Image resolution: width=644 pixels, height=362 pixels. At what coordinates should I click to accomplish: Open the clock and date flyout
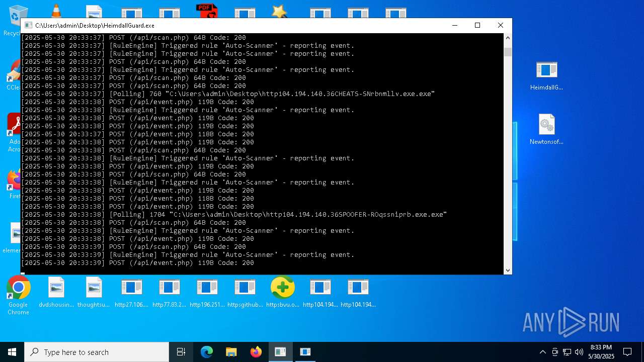[x=601, y=352]
